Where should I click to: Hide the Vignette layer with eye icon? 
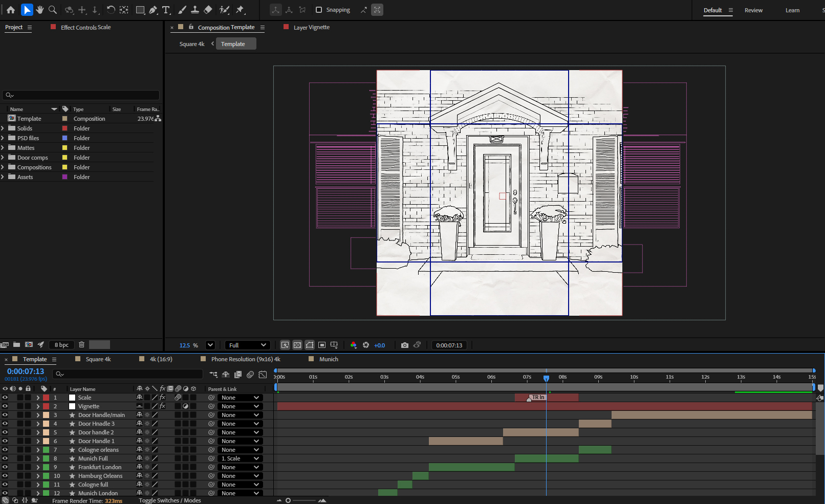(5, 406)
